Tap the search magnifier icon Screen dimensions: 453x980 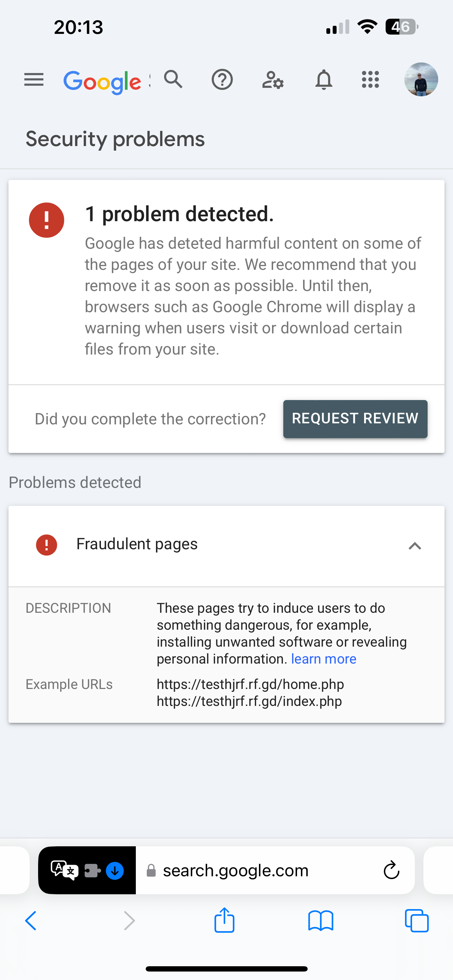pos(174,79)
